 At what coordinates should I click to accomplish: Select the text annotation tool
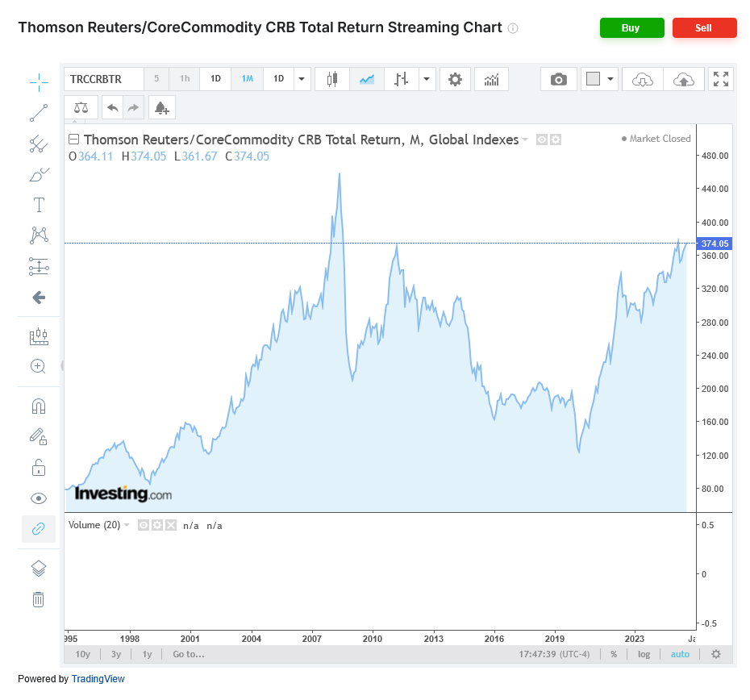39,205
